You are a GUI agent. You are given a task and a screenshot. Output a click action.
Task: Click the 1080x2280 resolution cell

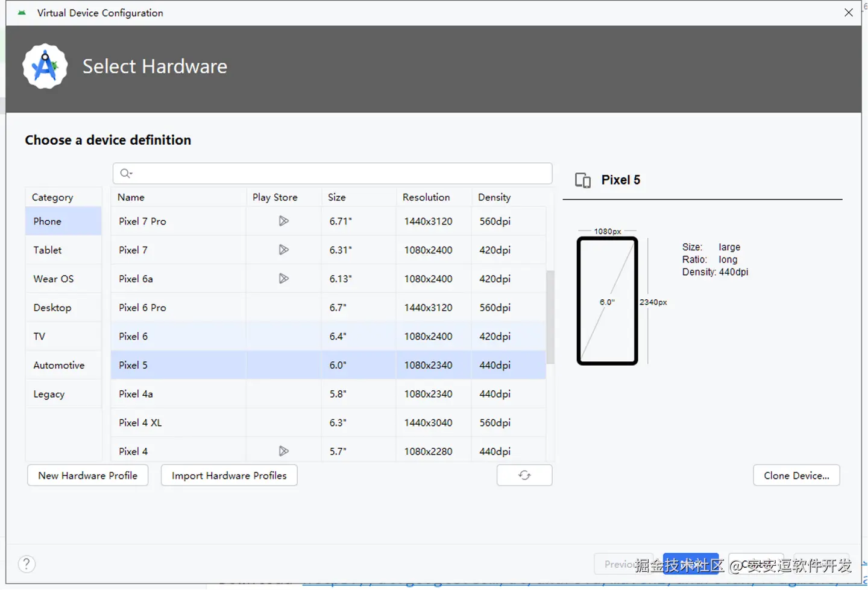coord(434,450)
